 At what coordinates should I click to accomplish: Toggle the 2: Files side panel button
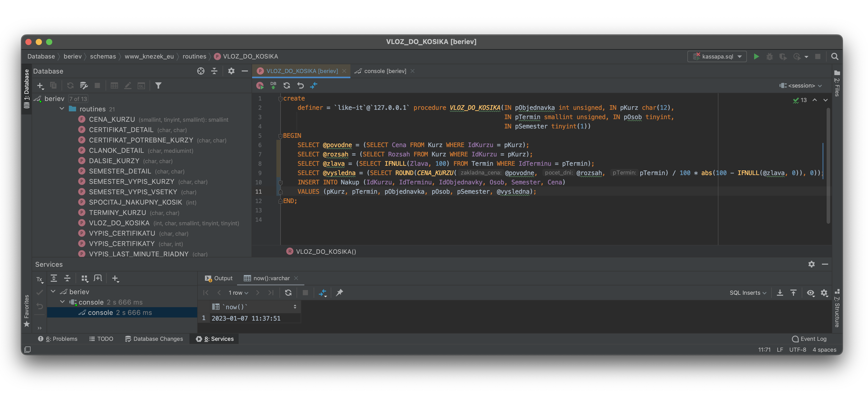pyautogui.click(x=837, y=83)
